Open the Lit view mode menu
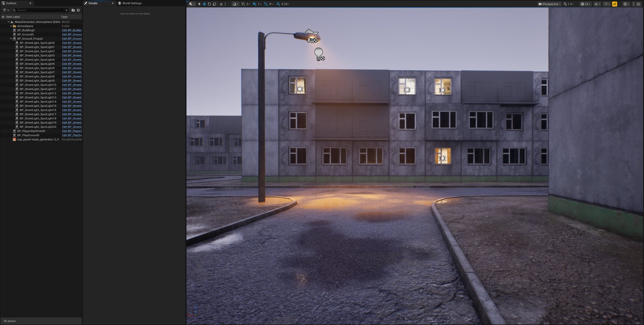 point(585,4)
